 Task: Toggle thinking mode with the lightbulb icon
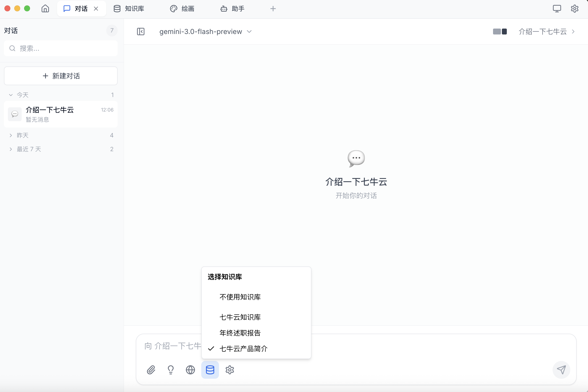click(170, 370)
